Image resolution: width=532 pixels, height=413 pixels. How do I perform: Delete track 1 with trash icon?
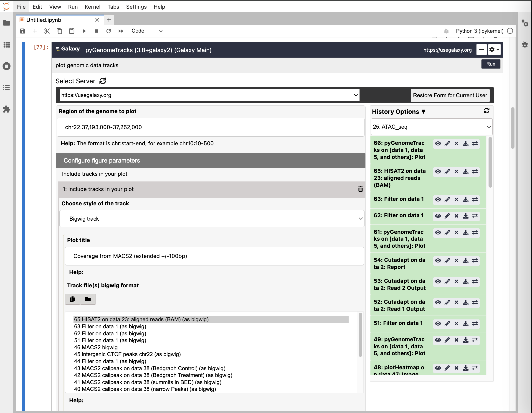click(360, 189)
